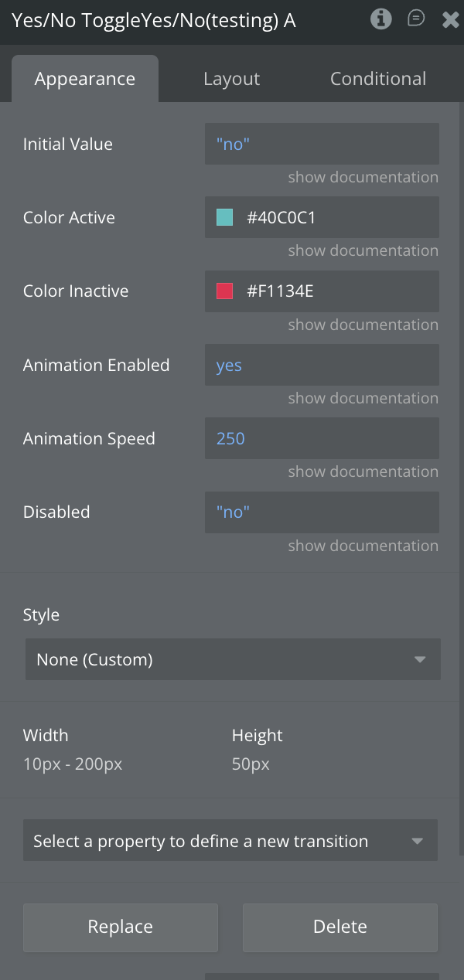The image size is (464, 980).
Task: Click the Color Inactive red swatch
Action: coord(224,291)
